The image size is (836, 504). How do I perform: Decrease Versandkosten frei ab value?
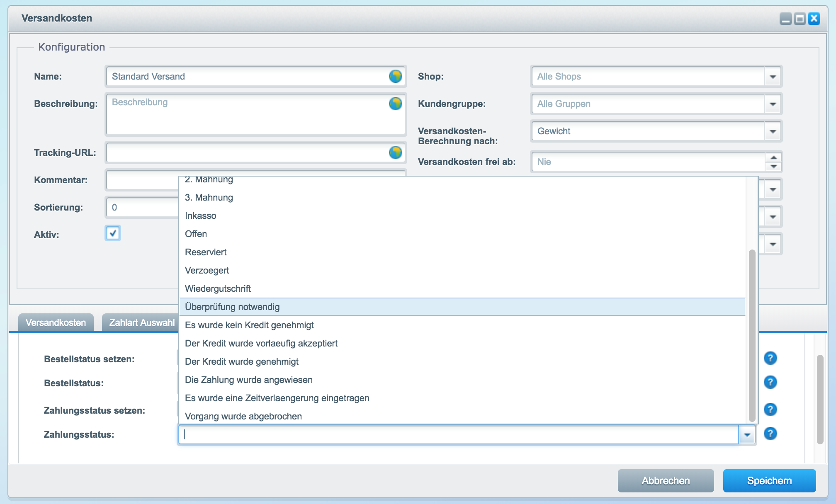(x=773, y=167)
